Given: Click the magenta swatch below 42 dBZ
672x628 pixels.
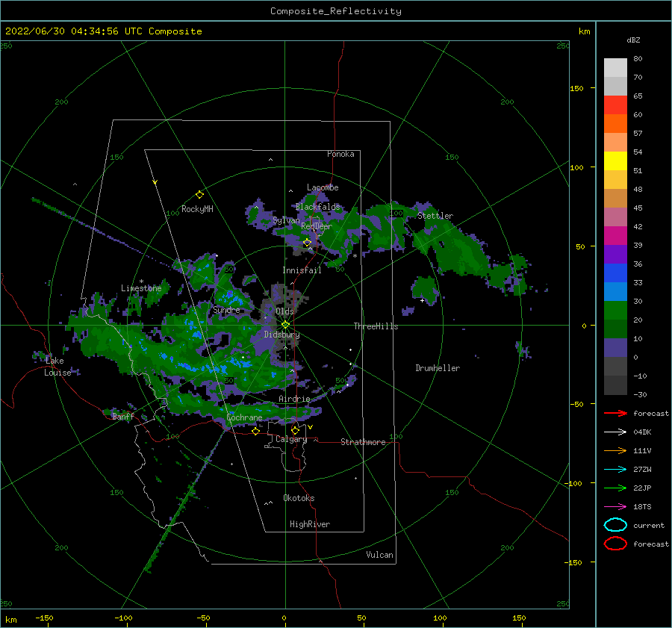Looking at the screenshot, I should [615, 235].
